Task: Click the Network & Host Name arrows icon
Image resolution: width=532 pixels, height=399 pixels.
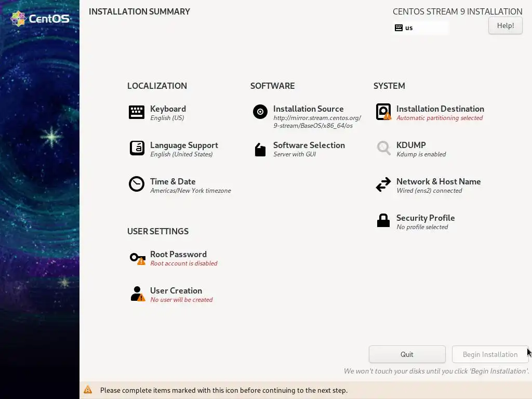Action: (383, 184)
